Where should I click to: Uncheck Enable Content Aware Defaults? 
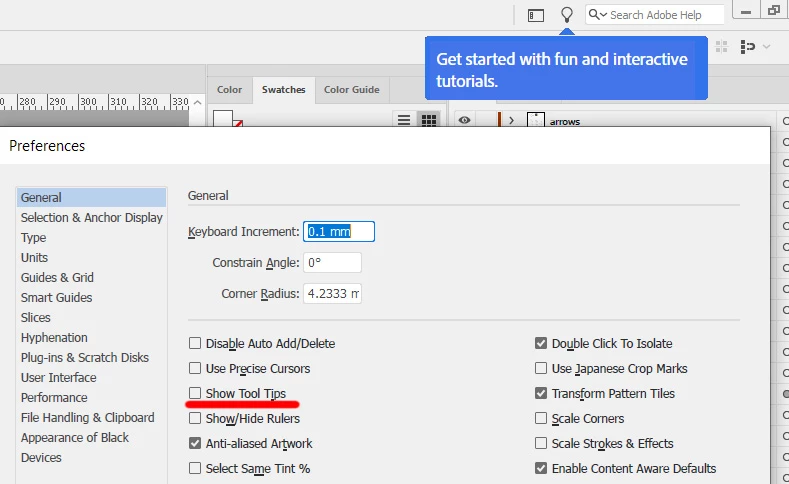541,468
